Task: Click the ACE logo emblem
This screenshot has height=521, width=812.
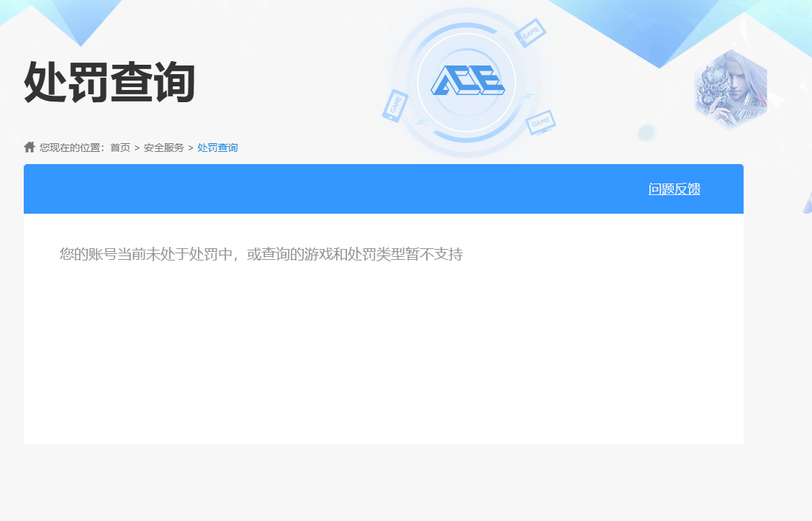Action: tap(467, 79)
